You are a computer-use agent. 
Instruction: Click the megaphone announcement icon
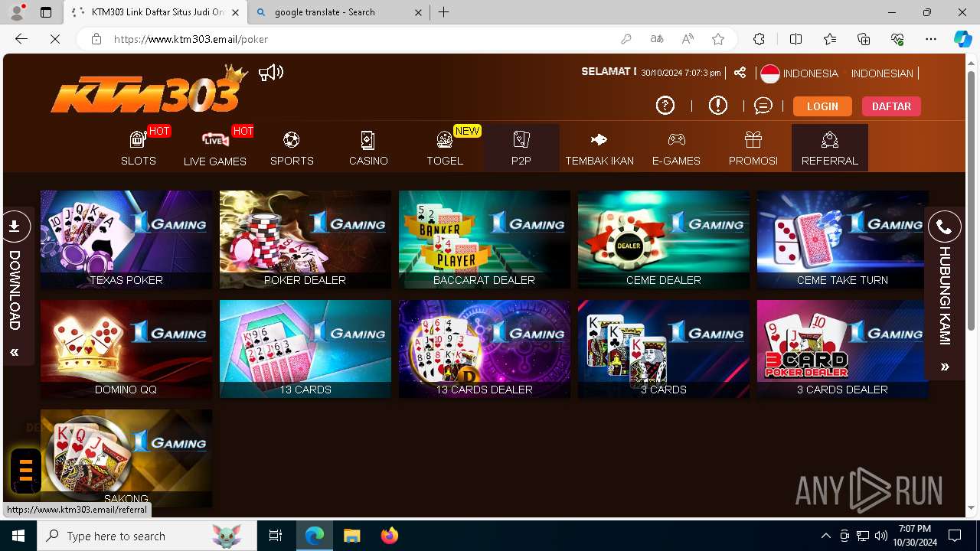point(271,73)
